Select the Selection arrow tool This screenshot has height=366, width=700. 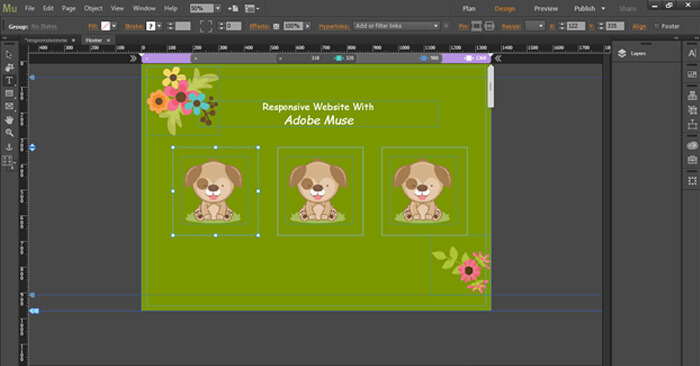9,54
